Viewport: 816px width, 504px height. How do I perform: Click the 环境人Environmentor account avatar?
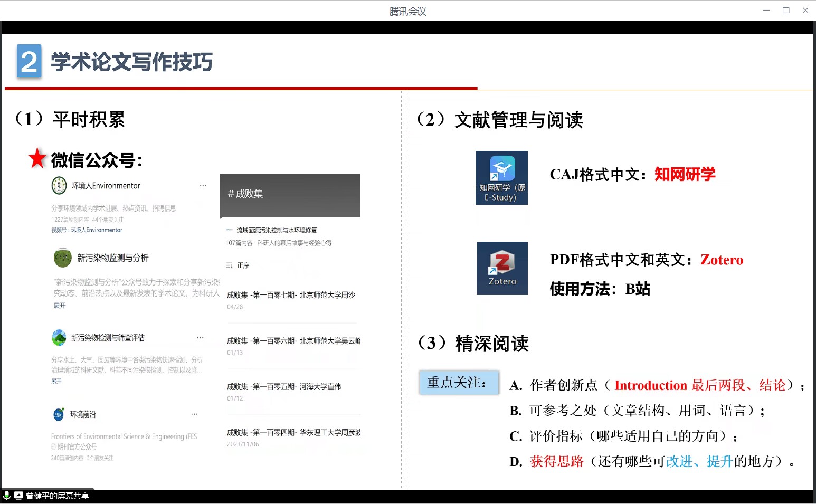pyautogui.click(x=59, y=186)
